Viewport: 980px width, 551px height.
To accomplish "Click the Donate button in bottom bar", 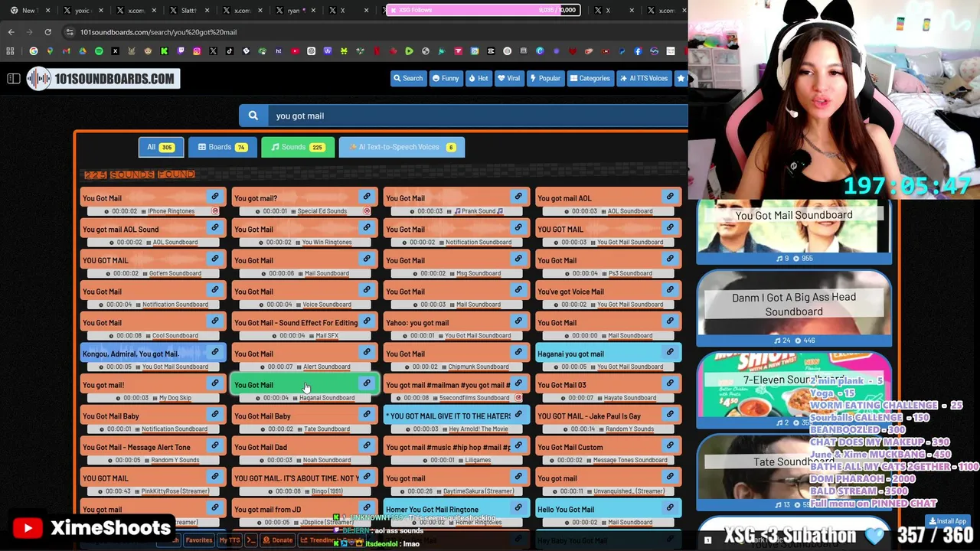I will (278, 540).
